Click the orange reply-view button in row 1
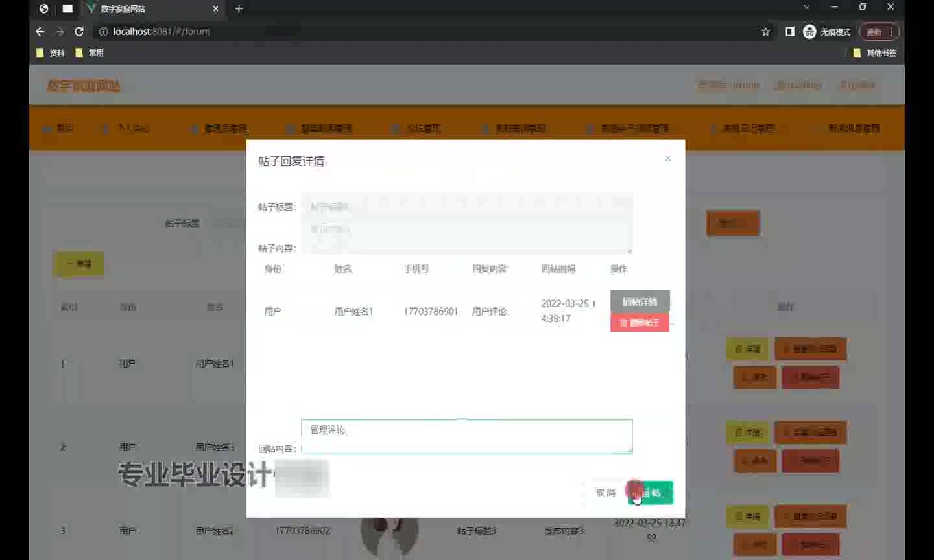The image size is (934, 560). pos(811,349)
